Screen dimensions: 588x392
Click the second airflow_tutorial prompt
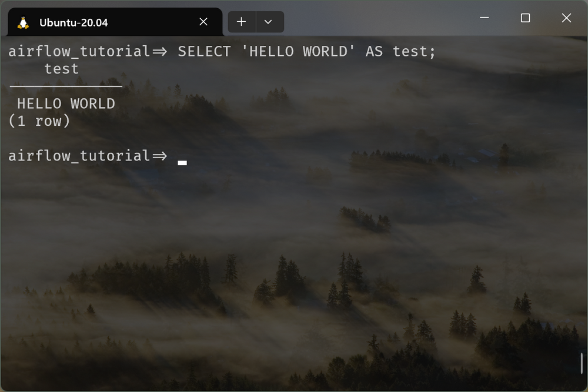tap(78, 156)
